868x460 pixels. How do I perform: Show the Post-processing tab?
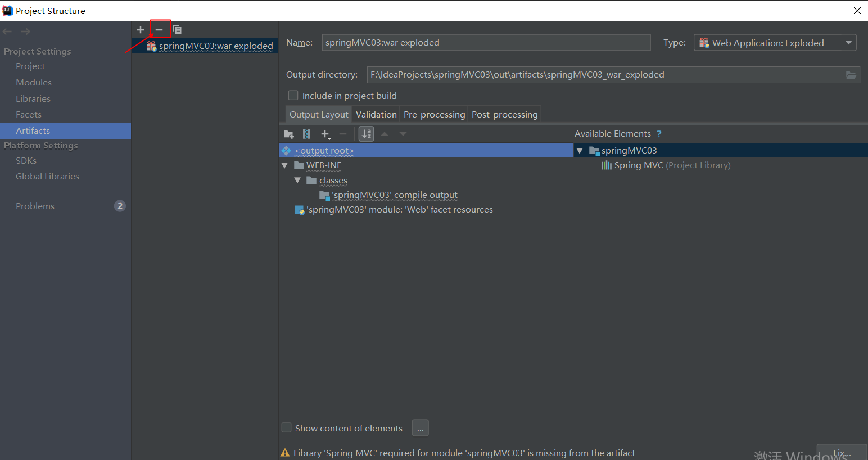pos(504,114)
